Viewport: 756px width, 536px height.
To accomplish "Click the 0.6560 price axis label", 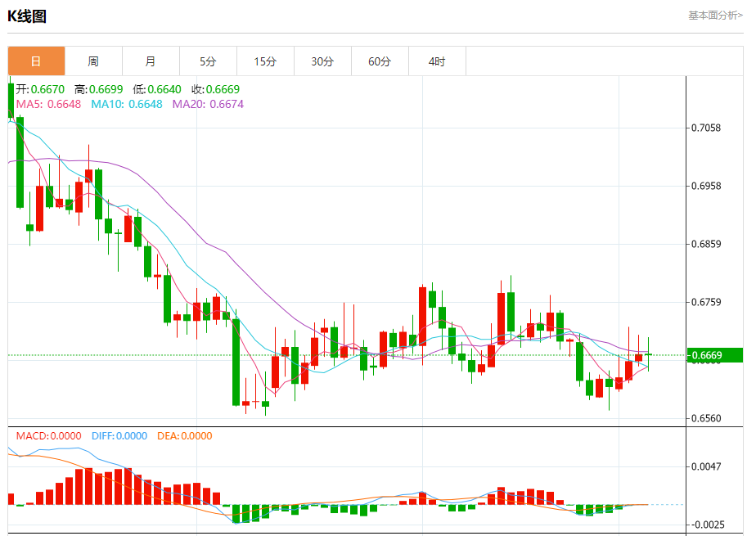I will click(706, 418).
